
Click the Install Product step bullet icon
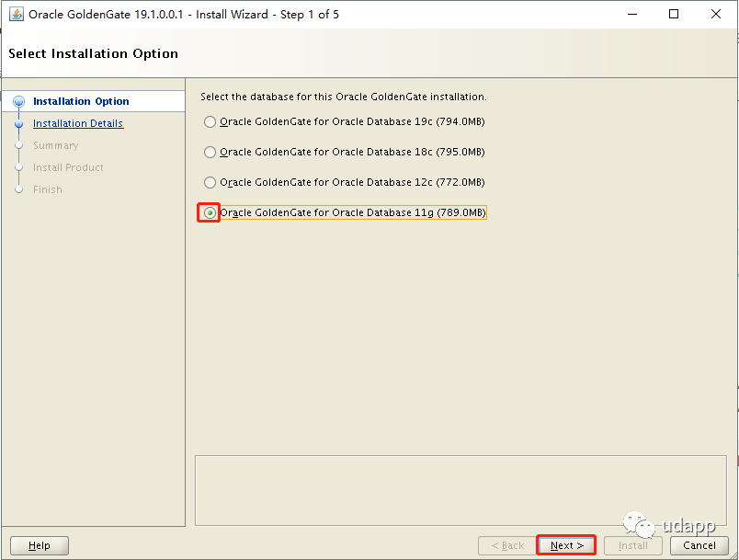coord(18,167)
